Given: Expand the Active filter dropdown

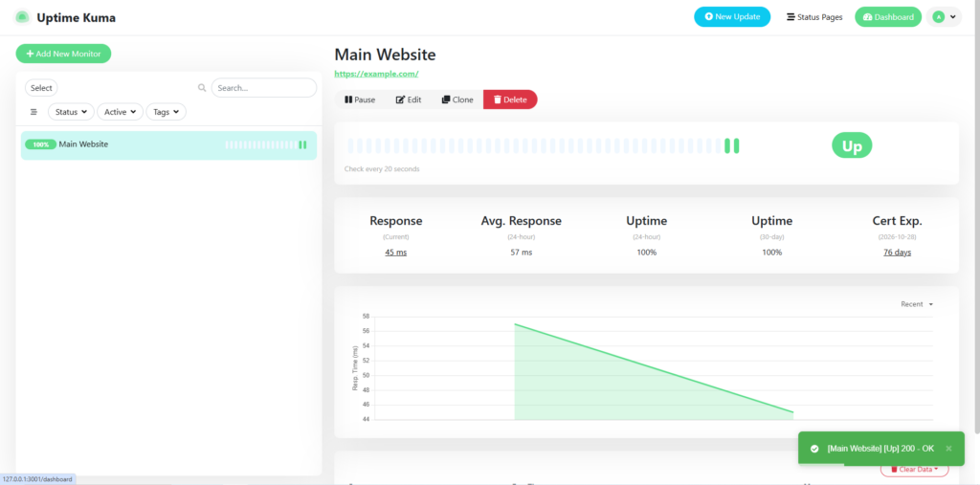Looking at the screenshot, I should pyautogui.click(x=120, y=112).
